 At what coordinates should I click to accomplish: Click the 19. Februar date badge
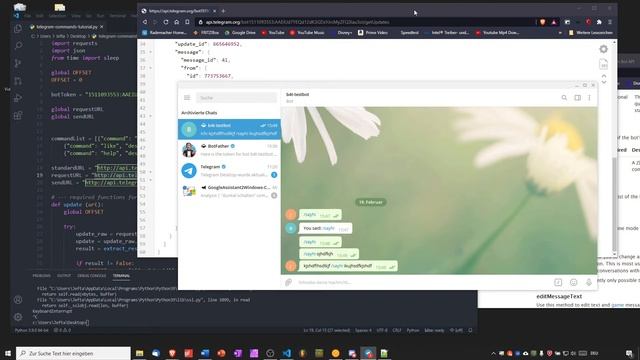[371, 202]
